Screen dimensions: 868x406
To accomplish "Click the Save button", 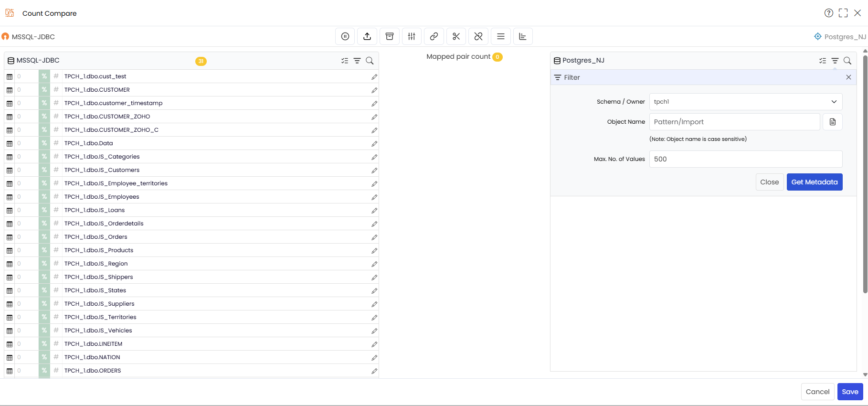I will [x=850, y=392].
